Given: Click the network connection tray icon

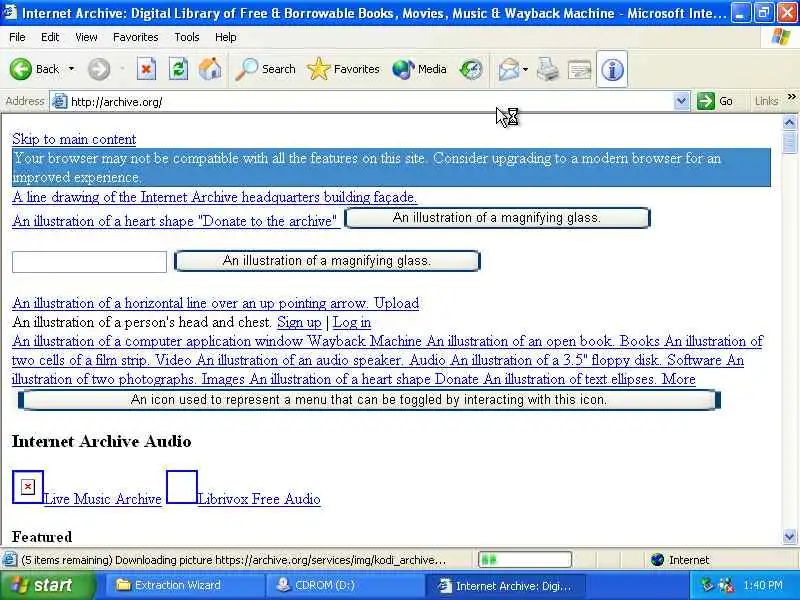Looking at the screenshot, I should coord(707,585).
